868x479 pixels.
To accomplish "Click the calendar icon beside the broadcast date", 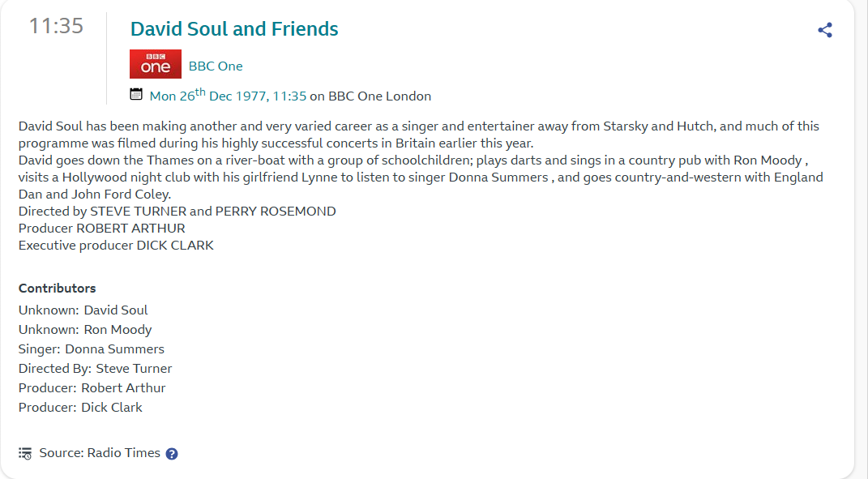I will 136,95.
